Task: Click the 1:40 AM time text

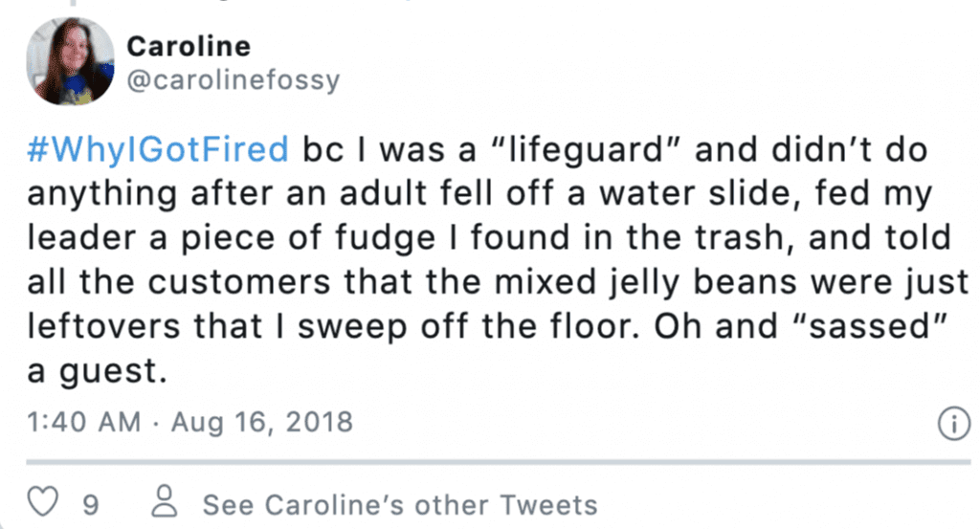Action: tap(84, 422)
